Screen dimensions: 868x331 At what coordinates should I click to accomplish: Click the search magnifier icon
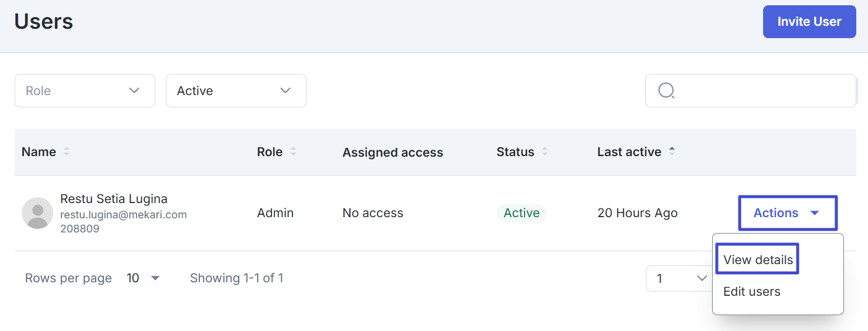point(666,91)
